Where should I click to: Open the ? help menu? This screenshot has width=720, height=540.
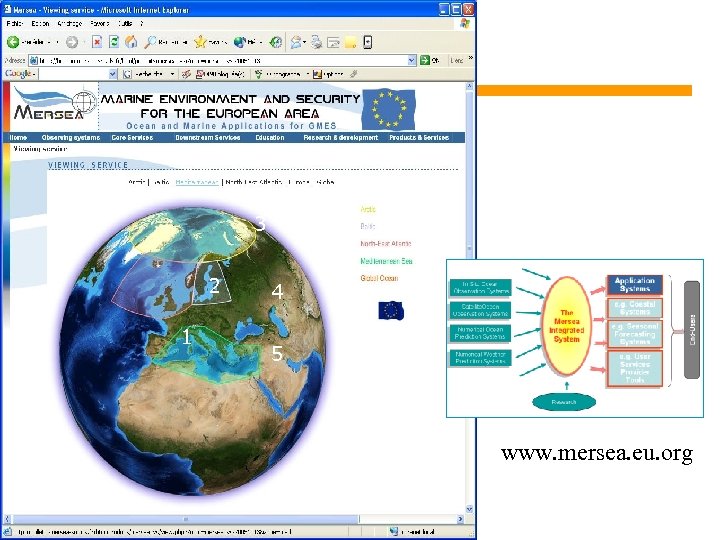coord(141,23)
